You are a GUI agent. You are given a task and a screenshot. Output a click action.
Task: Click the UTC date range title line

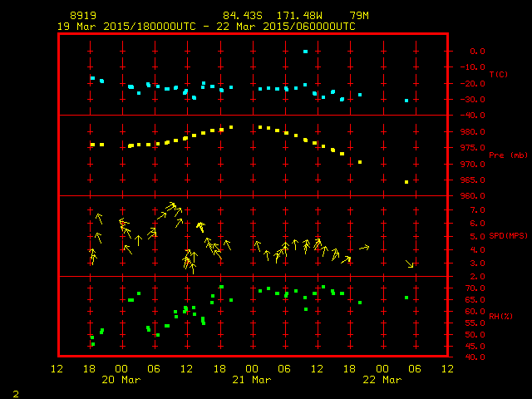click(x=206, y=26)
